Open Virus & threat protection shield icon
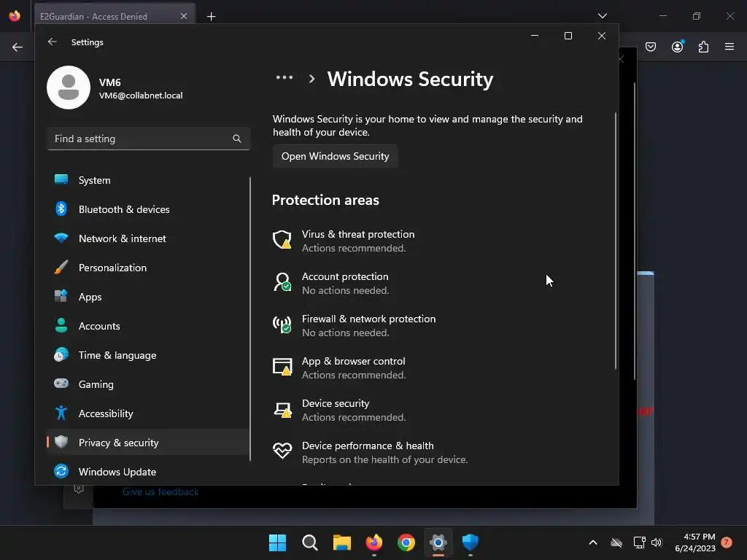The image size is (747, 560). point(282,240)
